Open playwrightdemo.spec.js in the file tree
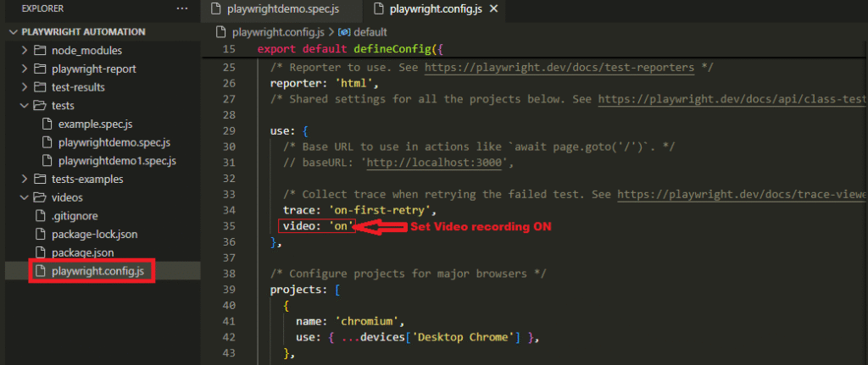Screen dimensions: 868x365 coord(114,142)
